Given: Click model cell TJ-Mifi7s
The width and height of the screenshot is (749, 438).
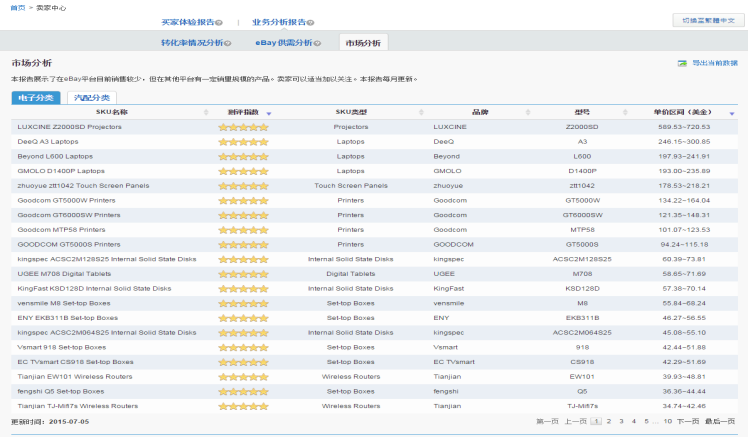Looking at the screenshot, I should point(582,406).
